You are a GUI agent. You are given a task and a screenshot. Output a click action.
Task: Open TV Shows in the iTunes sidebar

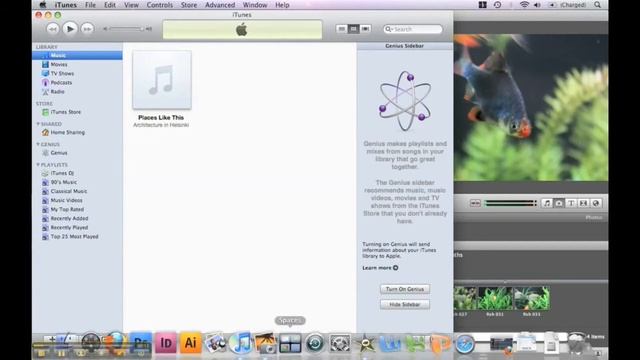(62, 73)
